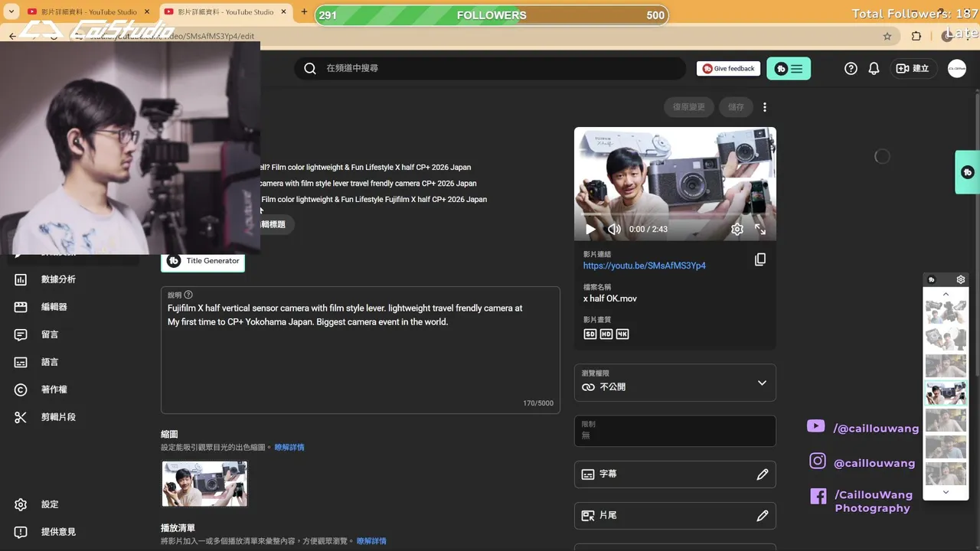This screenshot has height=551, width=980.
Task: Click the 設定 gear icon in sidebar
Action: pyautogui.click(x=21, y=504)
